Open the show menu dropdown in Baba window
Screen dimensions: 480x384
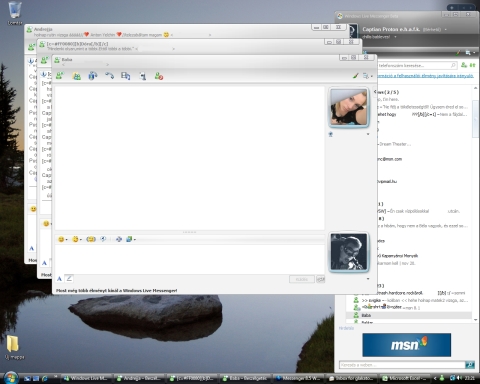click(367, 76)
